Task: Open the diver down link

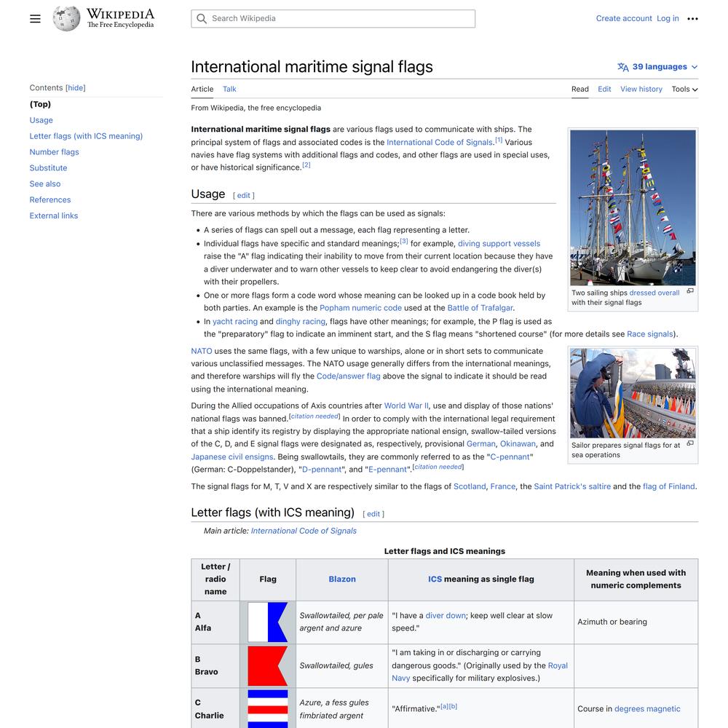Action: click(x=446, y=616)
